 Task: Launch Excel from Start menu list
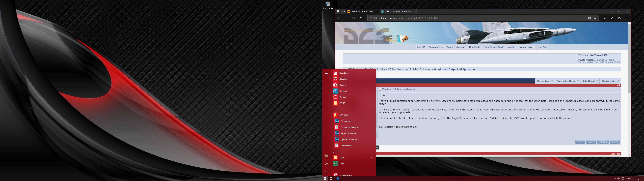354,164
